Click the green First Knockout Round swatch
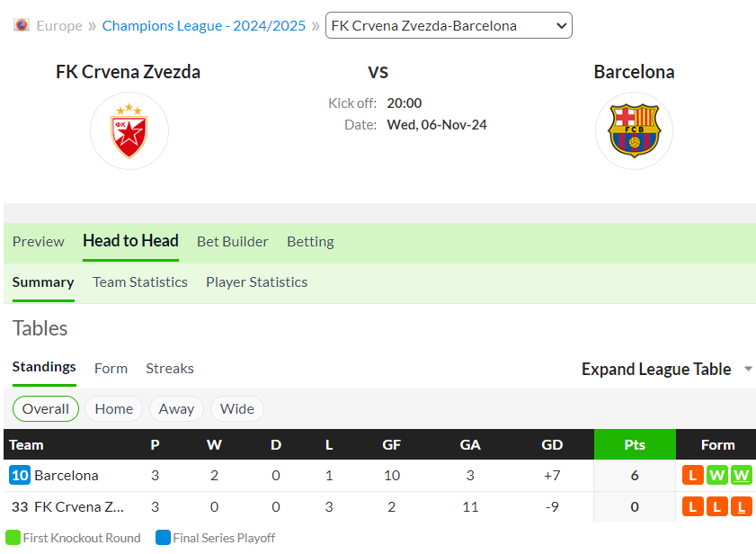Image resolution: width=756 pixels, height=554 pixels. coord(13,538)
